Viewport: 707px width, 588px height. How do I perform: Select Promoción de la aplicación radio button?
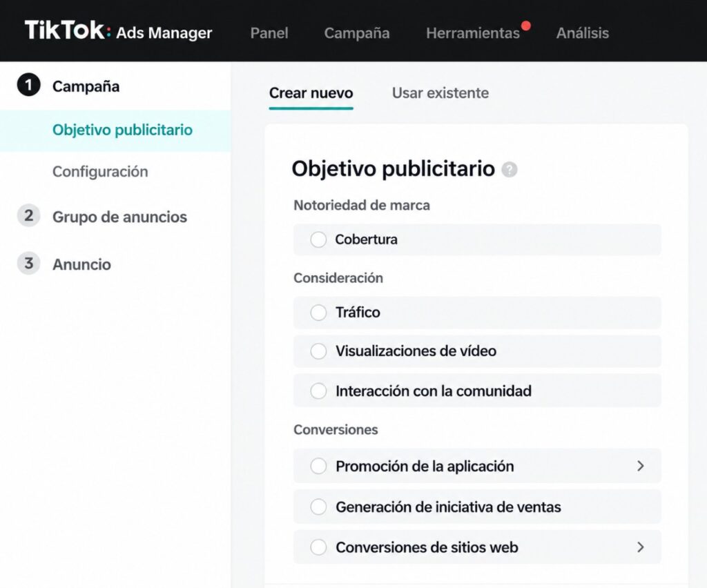pos(318,466)
